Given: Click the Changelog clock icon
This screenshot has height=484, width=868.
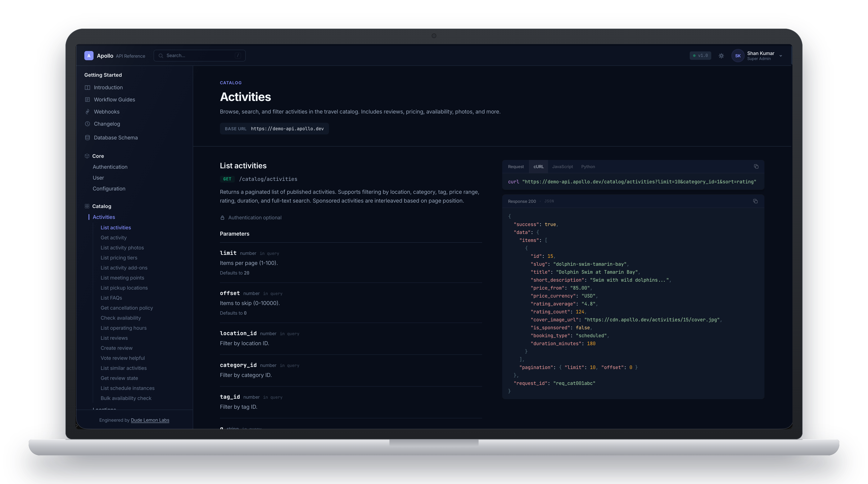Looking at the screenshot, I should 87,124.
